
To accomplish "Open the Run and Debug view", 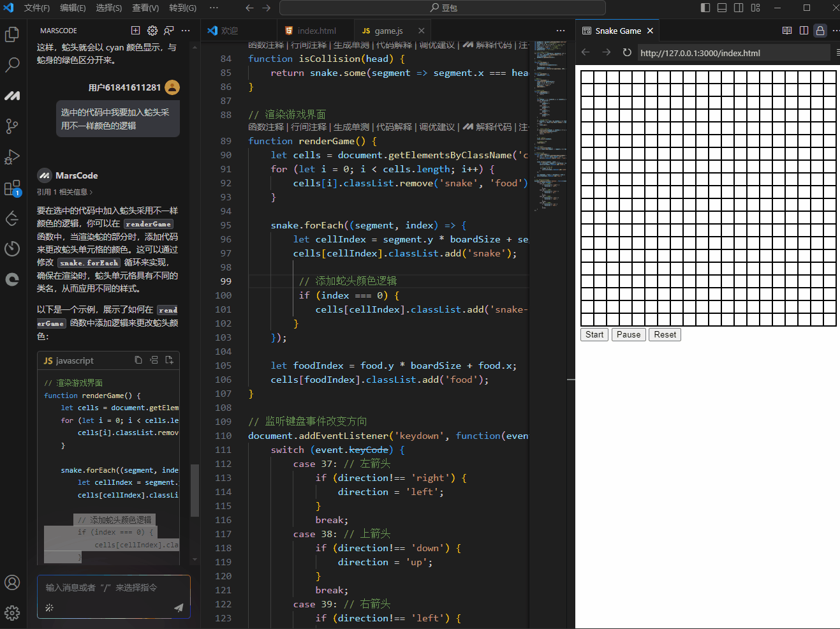I will (x=12, y=157).
